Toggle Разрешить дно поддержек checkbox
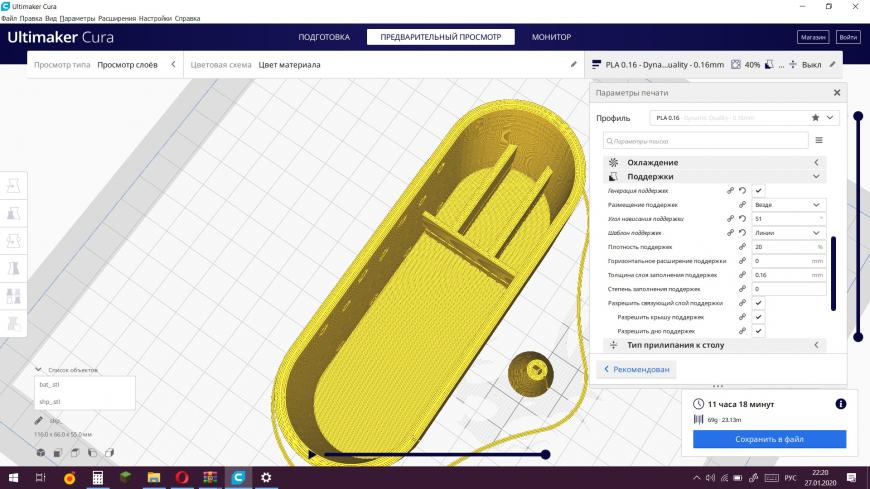 pos(758,331)
